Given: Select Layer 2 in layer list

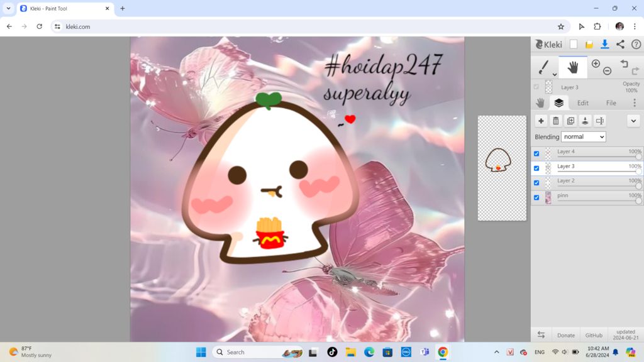Looking at the screenshot, I should click(587, 183).
